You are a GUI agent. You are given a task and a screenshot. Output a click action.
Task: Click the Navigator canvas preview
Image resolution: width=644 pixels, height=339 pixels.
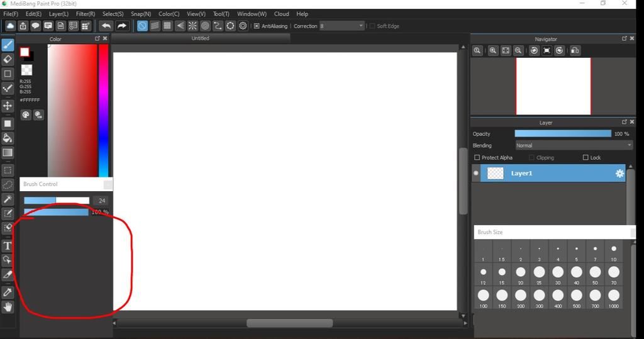coord(553,86)
